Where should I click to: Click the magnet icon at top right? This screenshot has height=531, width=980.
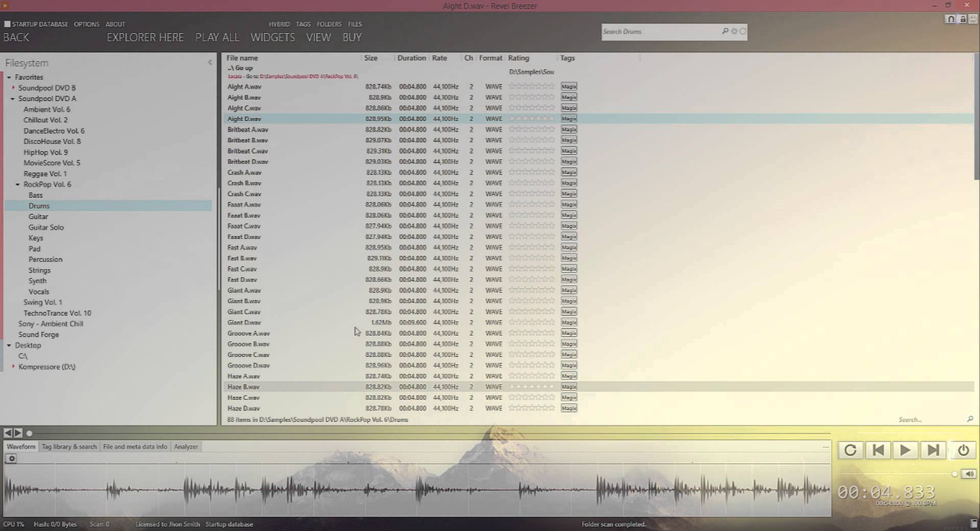950,19
